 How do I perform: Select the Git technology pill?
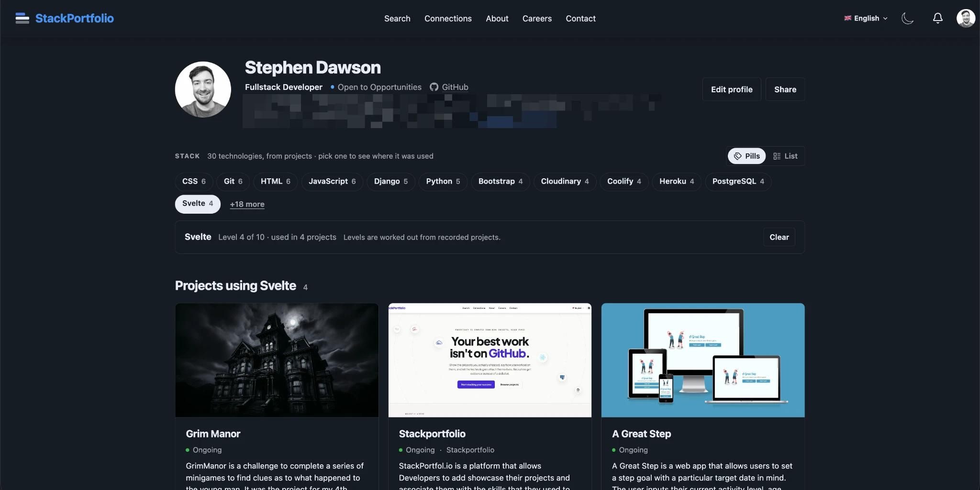pyautogui.click(x=233, y=182)
